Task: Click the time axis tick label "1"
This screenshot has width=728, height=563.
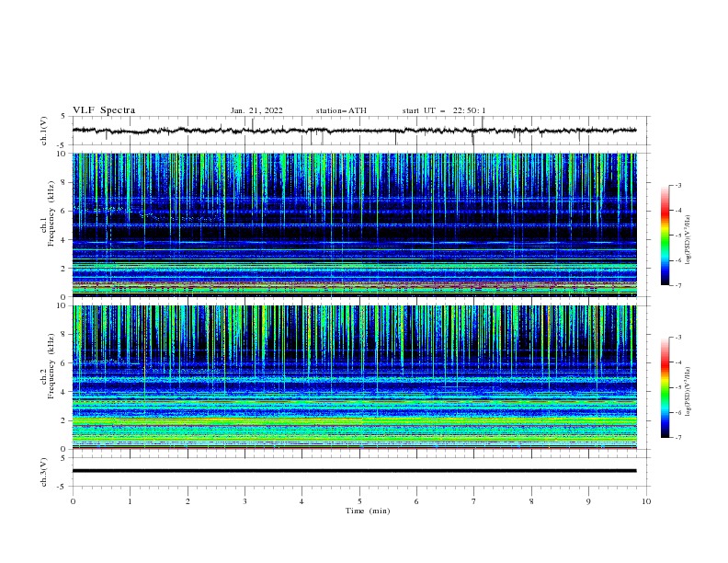Action: (x=130, y=501)
